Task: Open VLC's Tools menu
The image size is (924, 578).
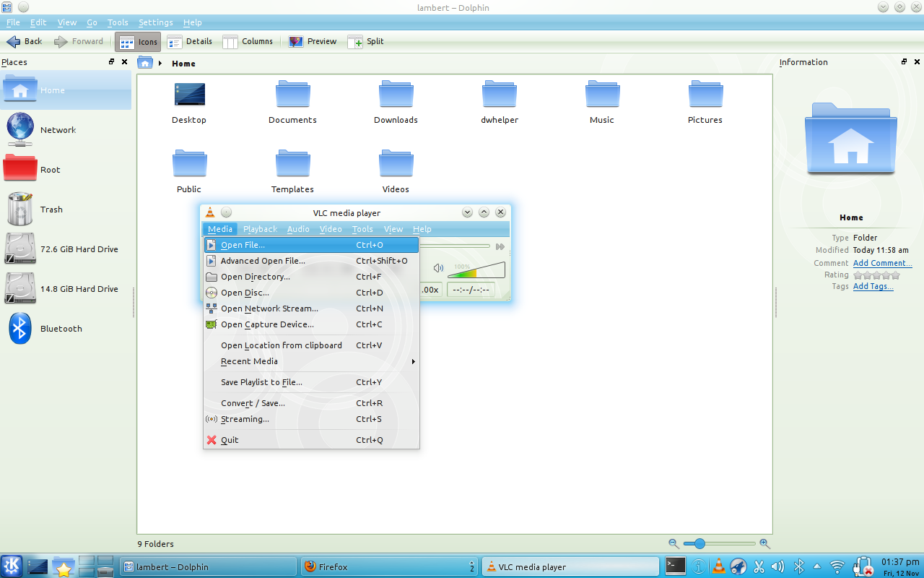Action: pos(362,229)
